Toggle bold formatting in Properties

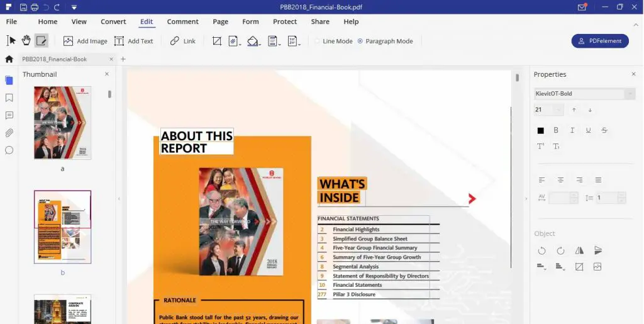[x=556, y=130]
